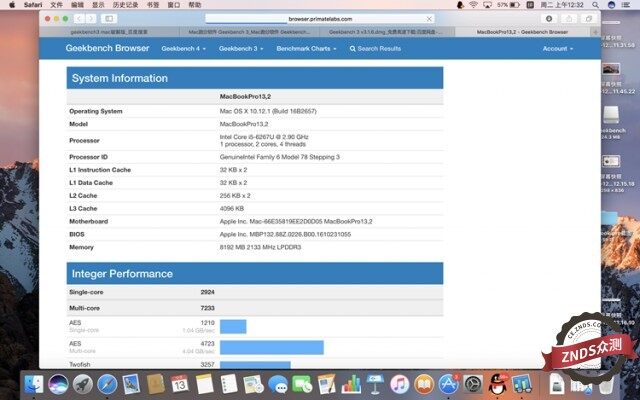
Task: Open the Search Results link
Action: click(375, 49)
